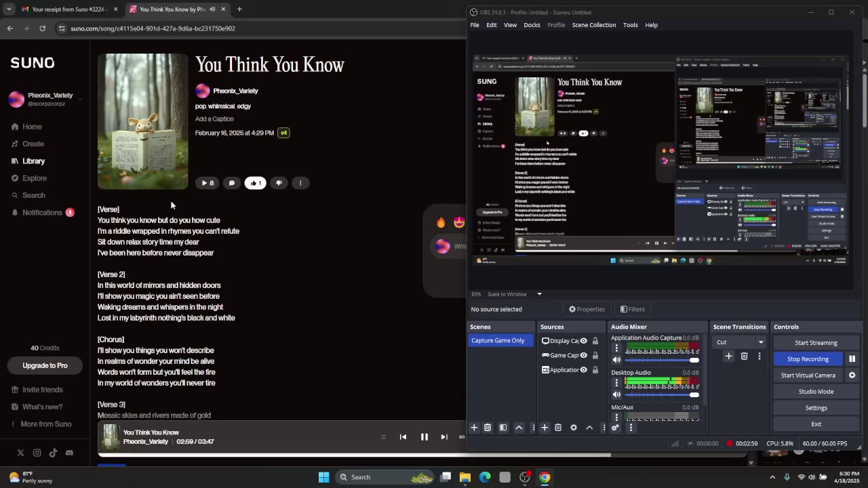Open Suno's TikTok social icon
The height and width of the screenshot is (488, 868).
coord(53,453)
